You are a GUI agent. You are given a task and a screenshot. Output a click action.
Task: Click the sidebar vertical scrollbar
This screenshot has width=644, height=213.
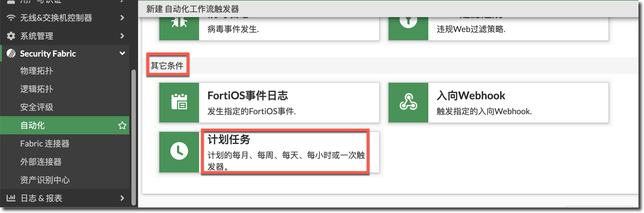click(x=134, y=137)
